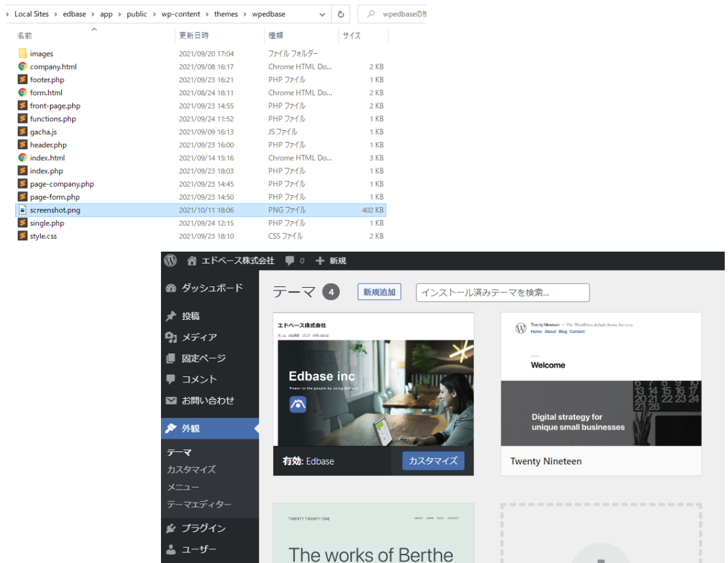Click the Chrome icon of form.html
Image resolution: width=728 pixels, height=563 pixels.
22,93
